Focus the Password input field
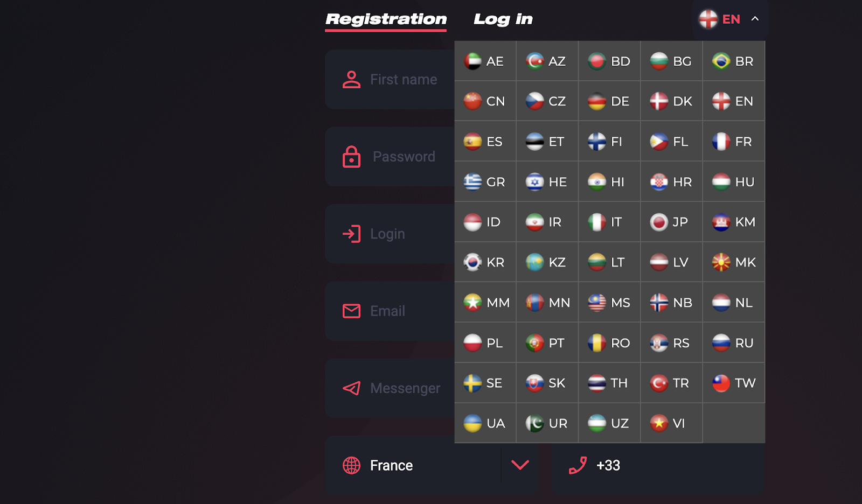This screenshot has height=504, width=862. tap(390, 157)
